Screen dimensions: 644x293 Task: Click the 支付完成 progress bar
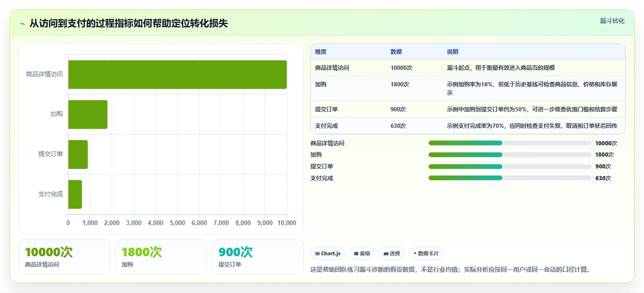coord(510,178)
